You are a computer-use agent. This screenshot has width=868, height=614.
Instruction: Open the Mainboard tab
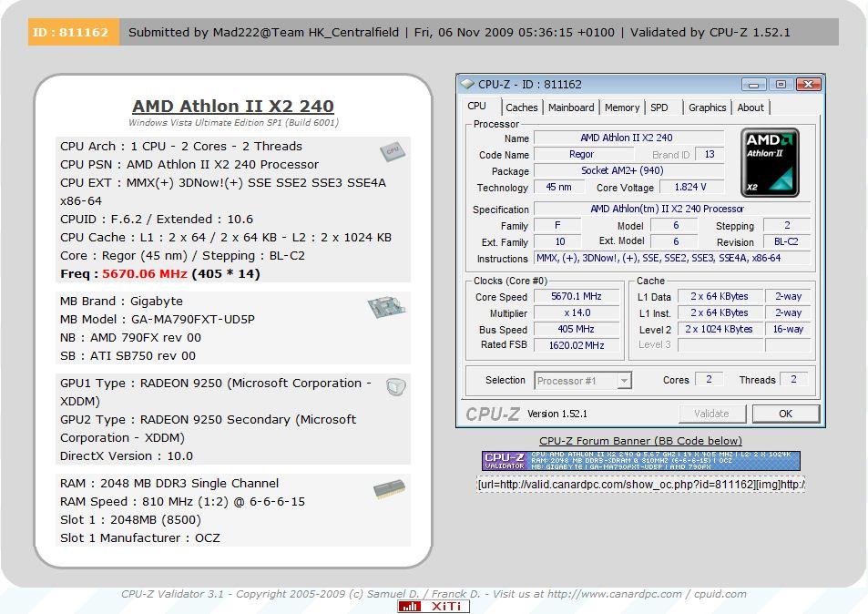pyautogui.click(x=571, y=107)
